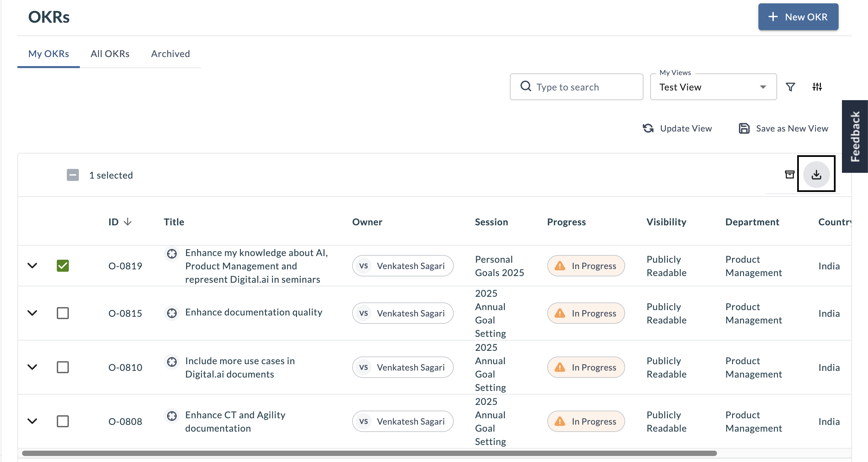Check the O-0808 row checkbox
868x462 pixels.
tap(63, 421)
